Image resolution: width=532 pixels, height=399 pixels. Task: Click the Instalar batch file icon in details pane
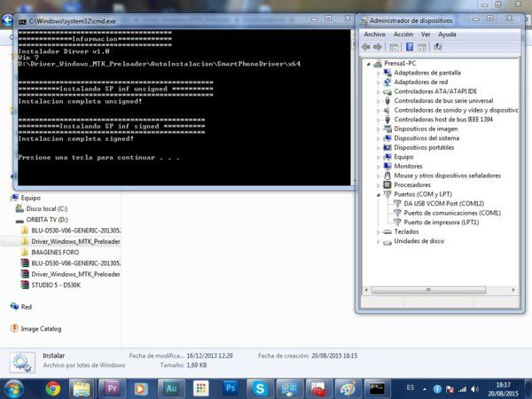22,363
